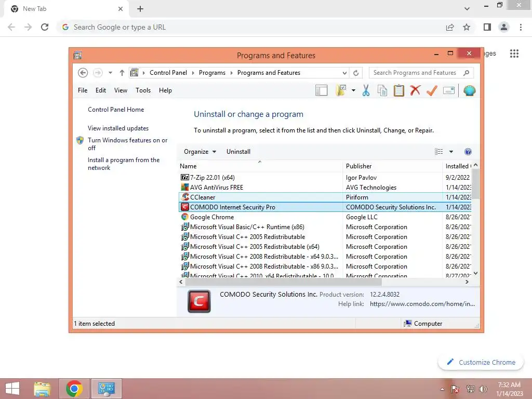Open the File menu
This screenshot has height=399, width=532.
(83, 90)
